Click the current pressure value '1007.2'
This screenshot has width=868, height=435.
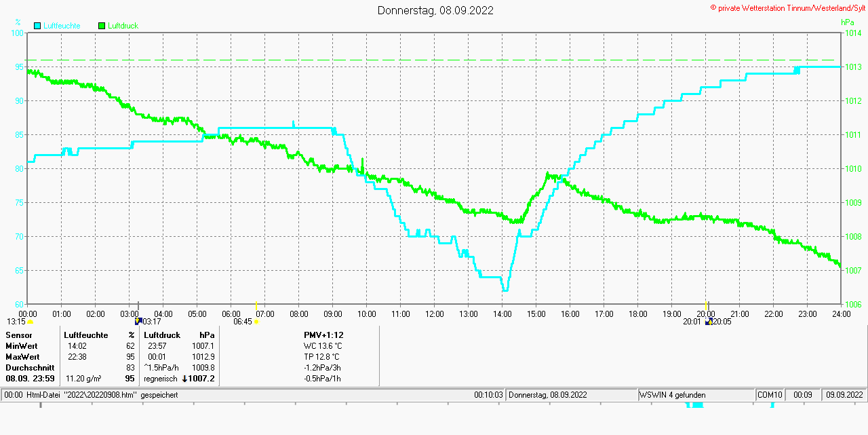click(202, 379)
